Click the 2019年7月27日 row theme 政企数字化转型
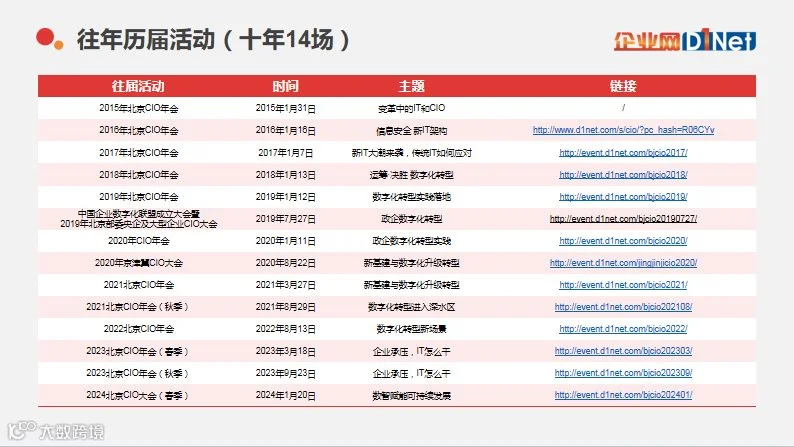The image size is (794, 447). click(411, 219)
